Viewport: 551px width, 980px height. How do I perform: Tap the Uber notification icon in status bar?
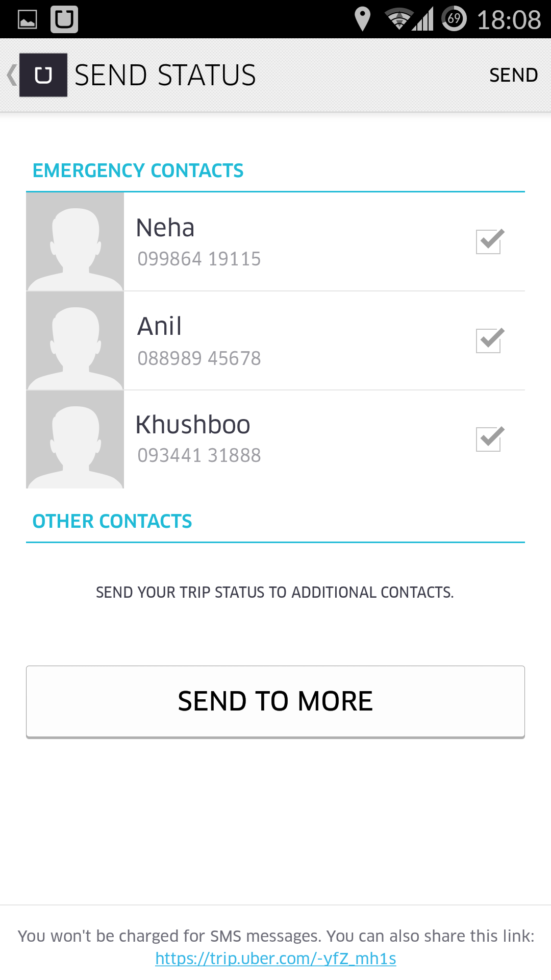(64, 19)
